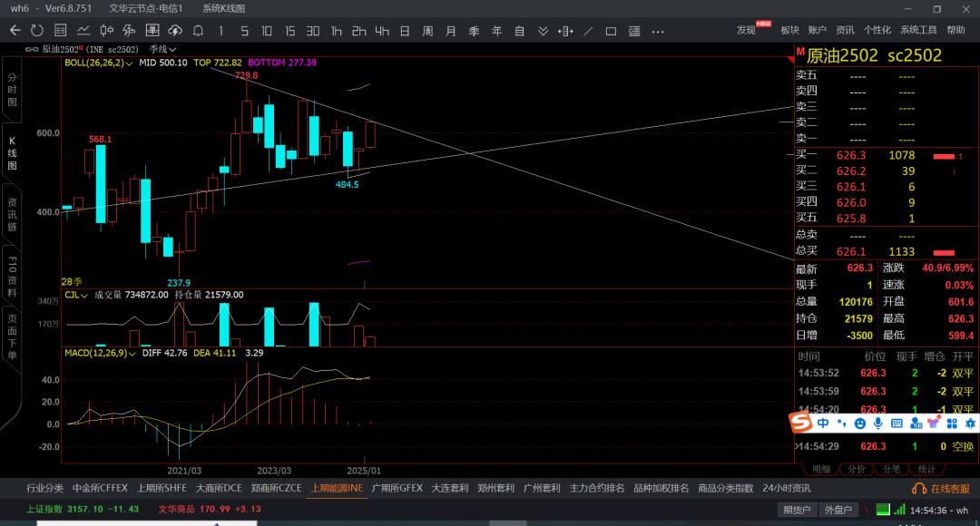Select the line drawing tool
The width and height of the screenshot is (980, 526).
tap(588, 31)
